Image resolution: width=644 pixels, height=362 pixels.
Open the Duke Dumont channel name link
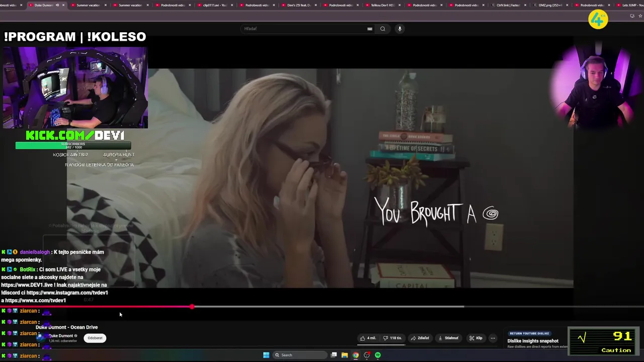tap(60, 336)
